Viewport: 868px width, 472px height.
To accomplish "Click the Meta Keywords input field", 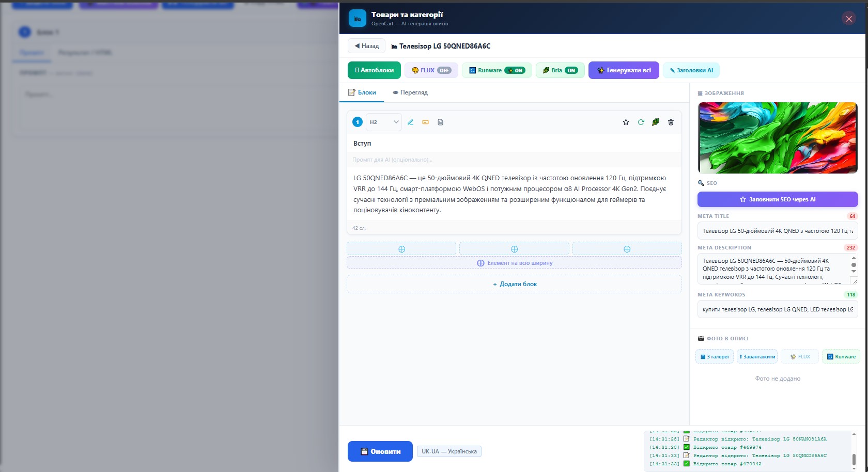I will [x=778, y=309].
